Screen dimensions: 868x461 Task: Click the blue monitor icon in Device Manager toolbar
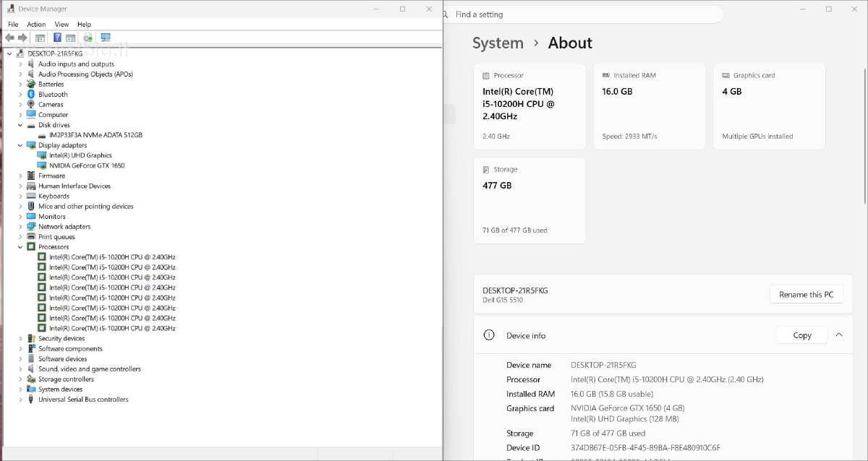(106, 38)
